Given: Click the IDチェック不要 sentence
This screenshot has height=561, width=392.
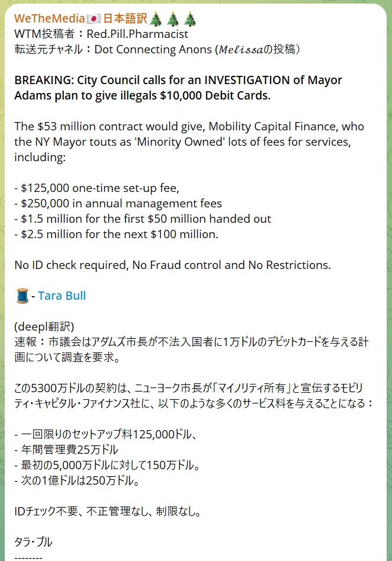Looking at the screenshot, I should pyautogui.click(x=108, y=511).
